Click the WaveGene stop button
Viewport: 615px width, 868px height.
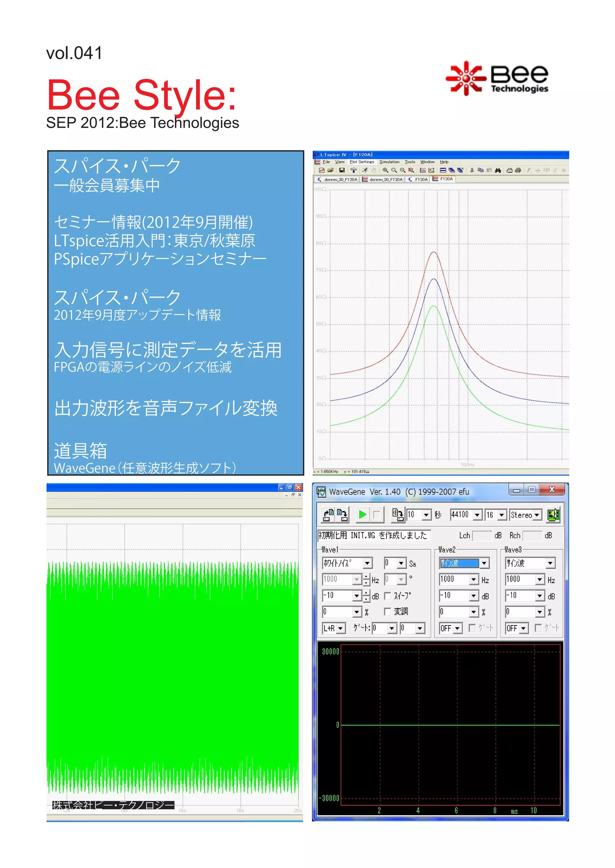point(377,514)
